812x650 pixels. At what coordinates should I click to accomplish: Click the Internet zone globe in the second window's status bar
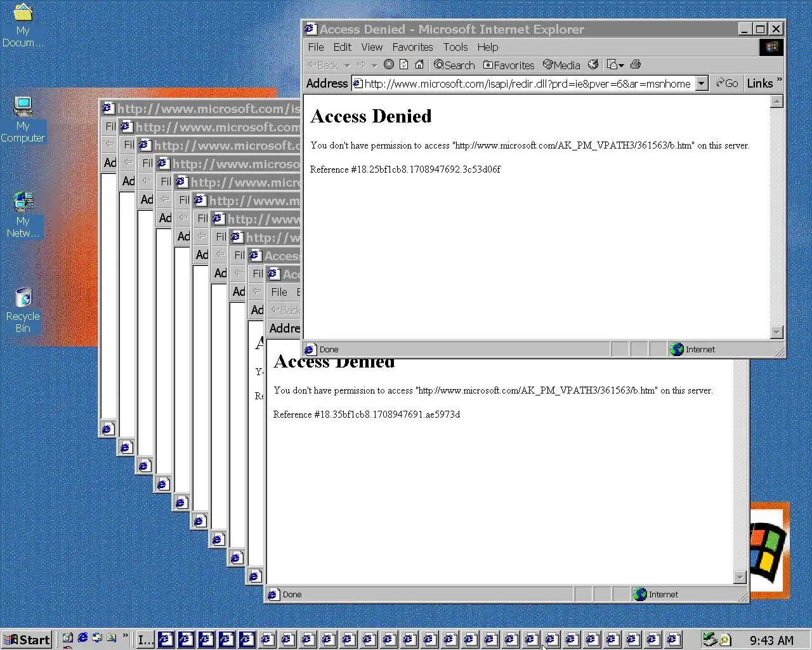coord(640,594)
